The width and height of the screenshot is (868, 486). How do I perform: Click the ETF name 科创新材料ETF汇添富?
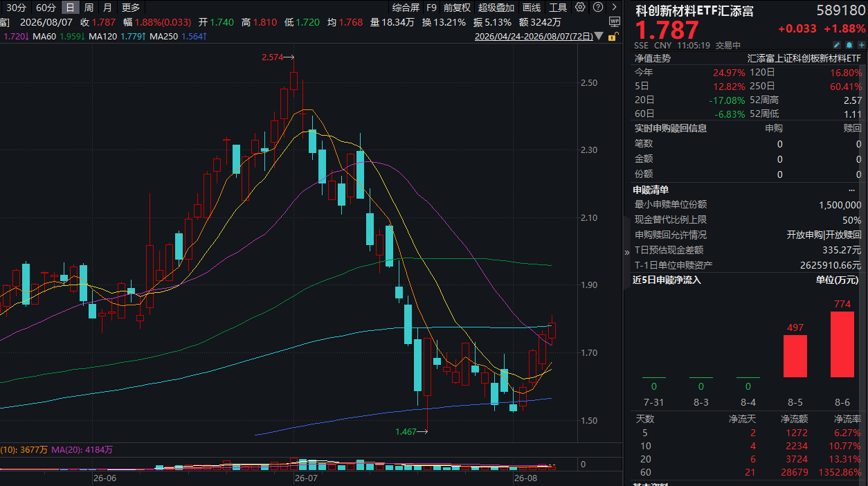tap(695, 10)
